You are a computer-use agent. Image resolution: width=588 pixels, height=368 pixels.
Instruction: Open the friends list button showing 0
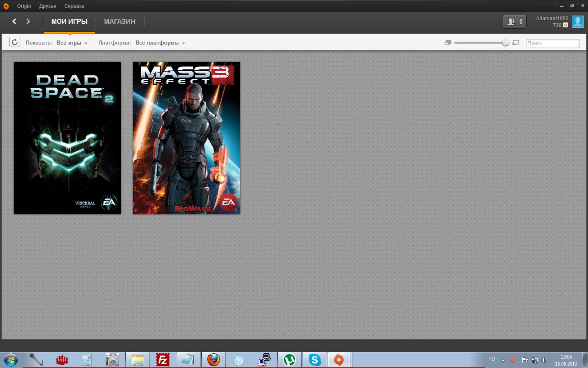(514, 22)
